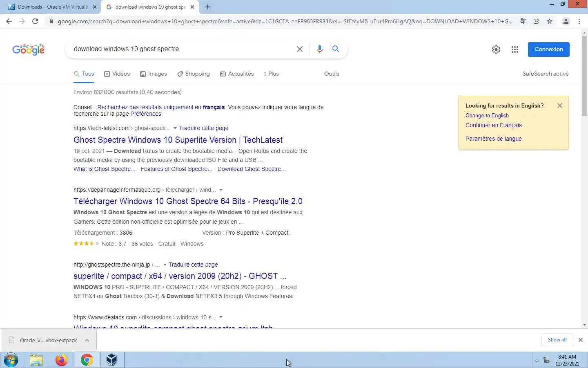Clear the search query with the X icon

coord(299,49)
